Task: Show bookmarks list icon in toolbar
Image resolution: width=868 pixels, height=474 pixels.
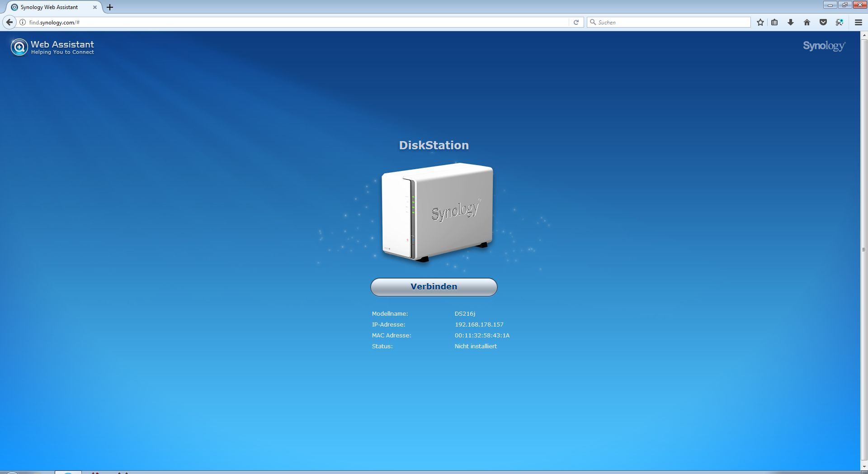Action: coord(774,22)
